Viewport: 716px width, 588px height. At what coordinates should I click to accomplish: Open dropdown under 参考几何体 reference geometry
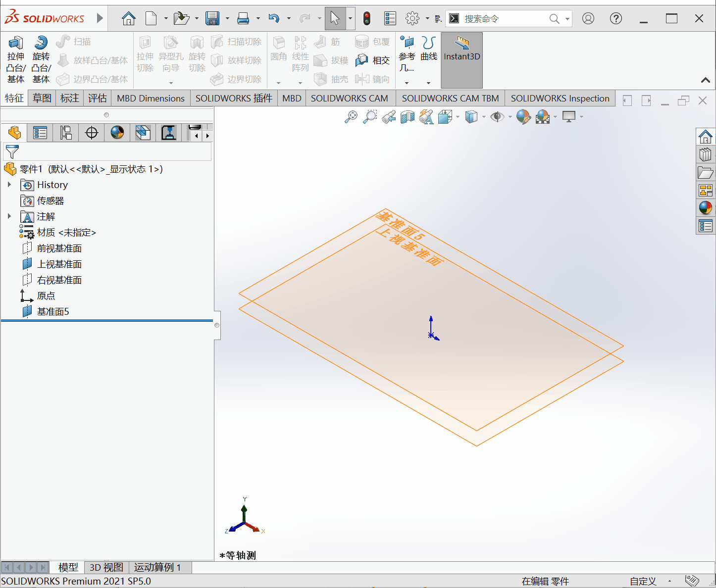click(407, 83)
